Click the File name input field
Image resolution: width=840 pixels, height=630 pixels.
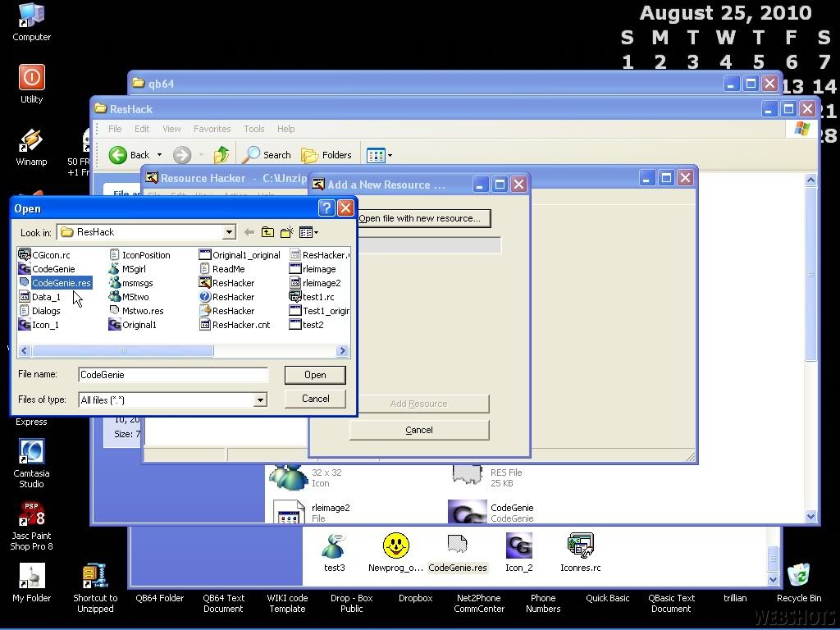pos(173,374)
